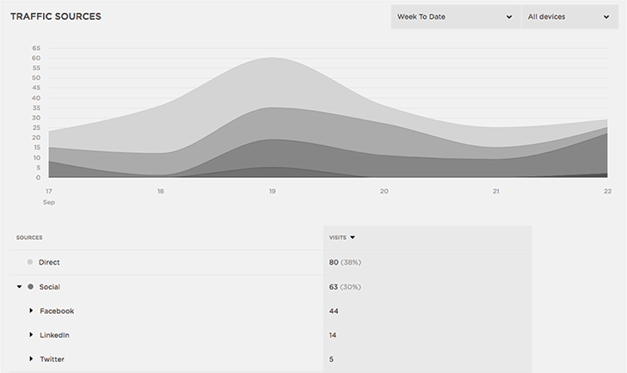Screen dimensions: 627x373
Task: Expand the Twitter source row
Action: pos(31,359)
